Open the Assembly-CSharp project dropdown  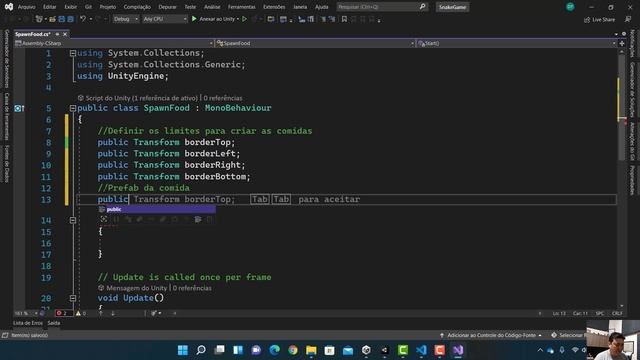(x=114, y=43)
